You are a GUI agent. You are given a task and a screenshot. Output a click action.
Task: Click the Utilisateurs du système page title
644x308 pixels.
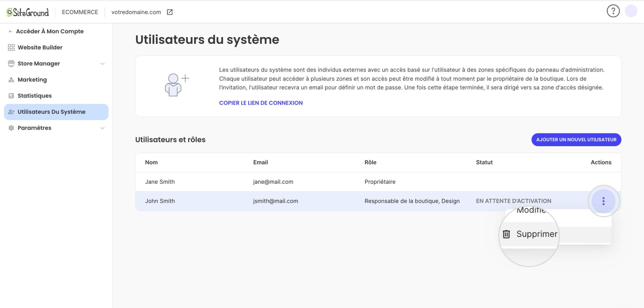[x=207, y=39]
